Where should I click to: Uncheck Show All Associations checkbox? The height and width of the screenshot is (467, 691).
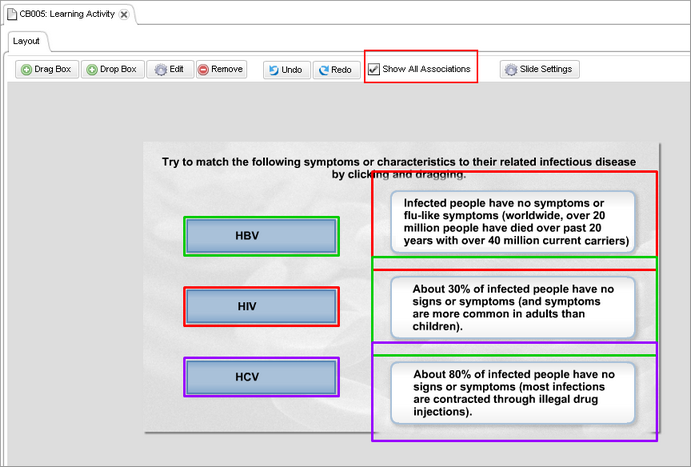coord(374,70)
